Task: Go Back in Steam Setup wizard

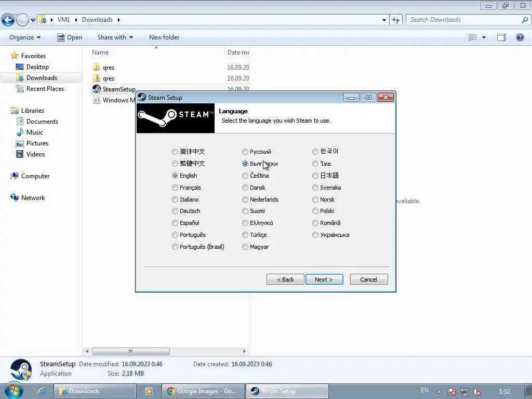Action: [285, 280]
